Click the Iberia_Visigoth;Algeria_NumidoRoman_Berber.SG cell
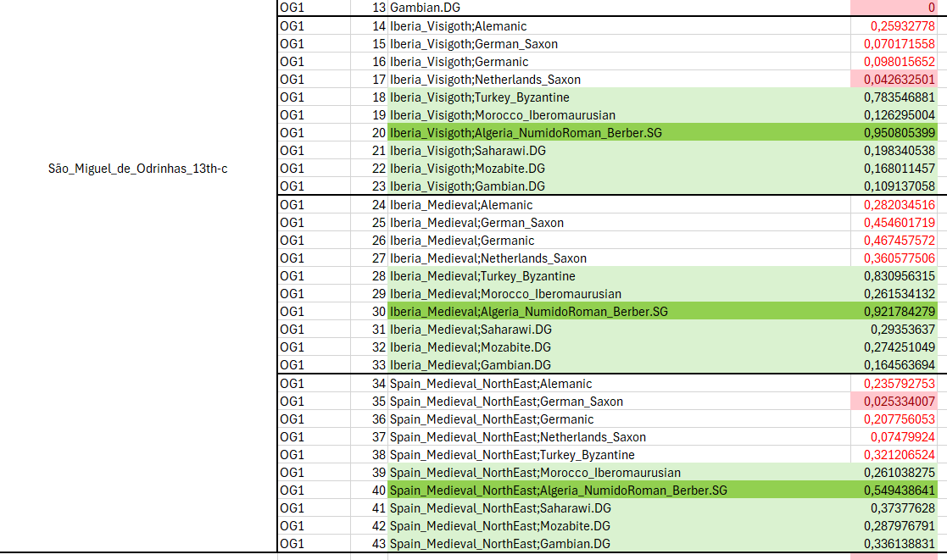Image resolution: width=947 pixels, height=560 pixels. pos(619,133)
